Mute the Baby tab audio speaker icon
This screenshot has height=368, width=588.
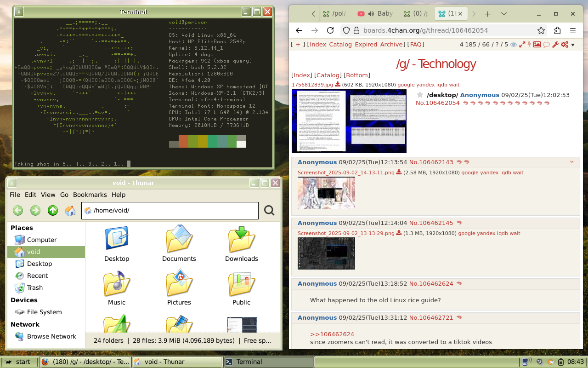pyautogui.click(x=371, y=14)
